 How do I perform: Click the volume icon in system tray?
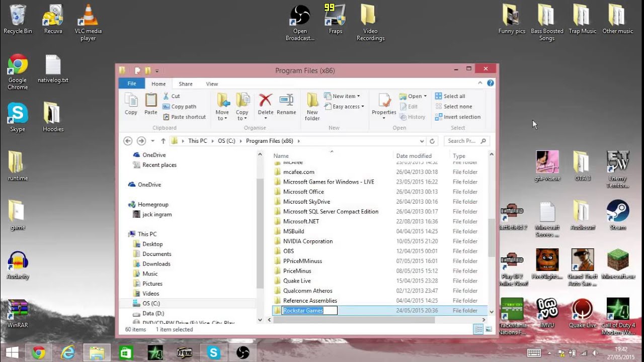595,353
